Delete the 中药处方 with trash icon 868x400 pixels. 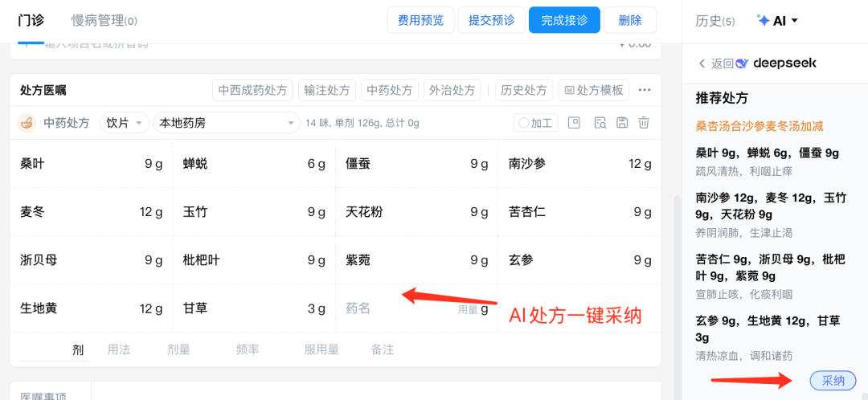[x=643, y=123]
